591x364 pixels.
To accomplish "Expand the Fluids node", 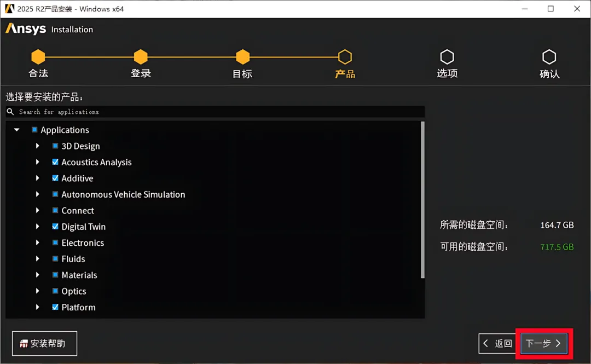I will point(37,259).
